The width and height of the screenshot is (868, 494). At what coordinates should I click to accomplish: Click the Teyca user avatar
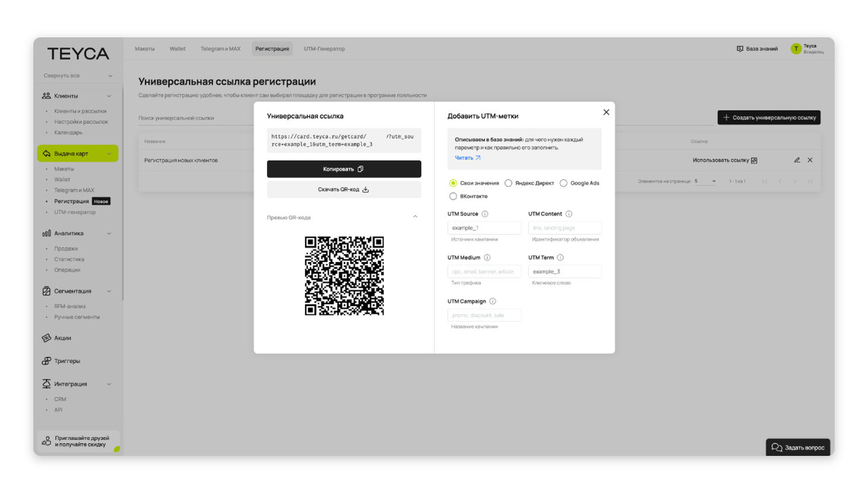[x=796, y=49]
